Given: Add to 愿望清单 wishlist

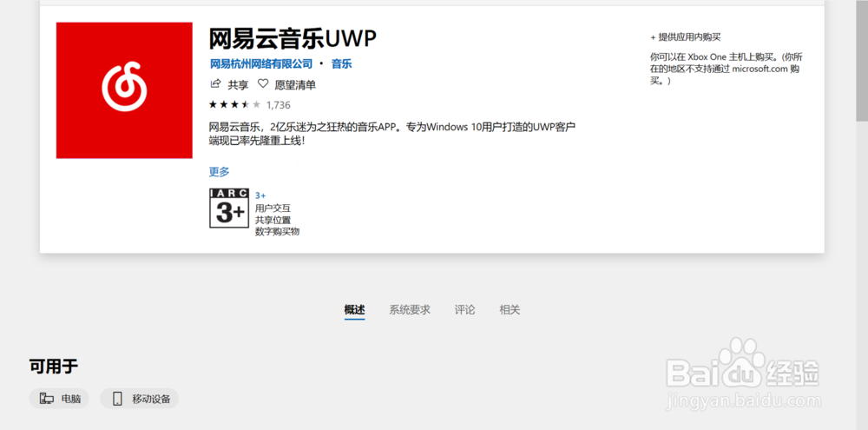Looking at the screenshot, I should [295, 85].
